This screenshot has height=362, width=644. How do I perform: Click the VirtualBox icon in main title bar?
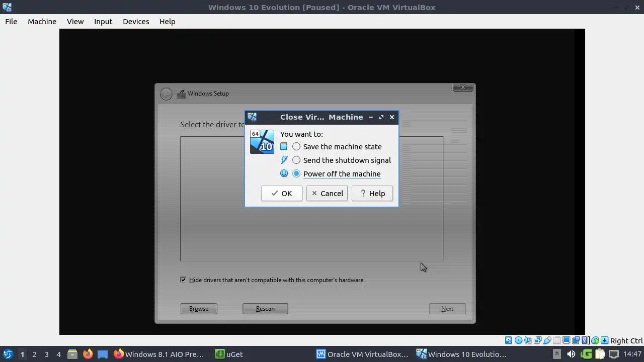(7, 7)
